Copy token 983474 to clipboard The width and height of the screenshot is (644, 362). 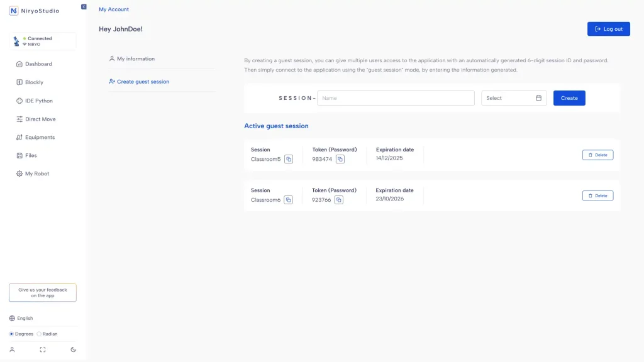(x=340, y=159)
